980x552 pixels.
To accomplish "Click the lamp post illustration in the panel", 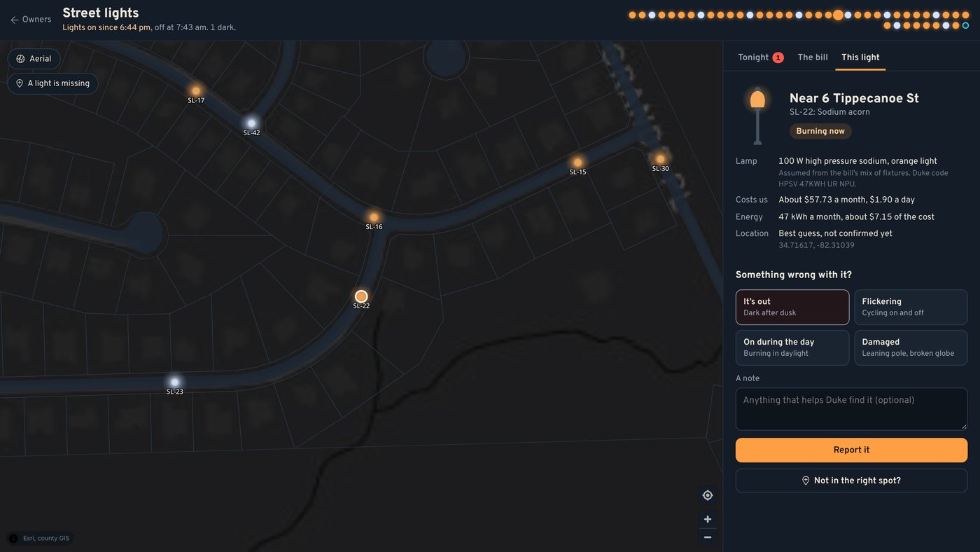I will point(757,116).
